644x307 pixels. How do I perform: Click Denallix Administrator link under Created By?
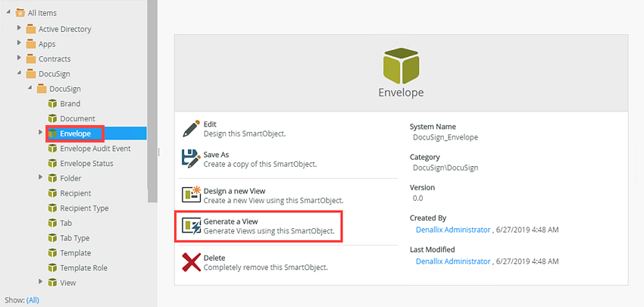pyautogui.click(x=453, y=229)
